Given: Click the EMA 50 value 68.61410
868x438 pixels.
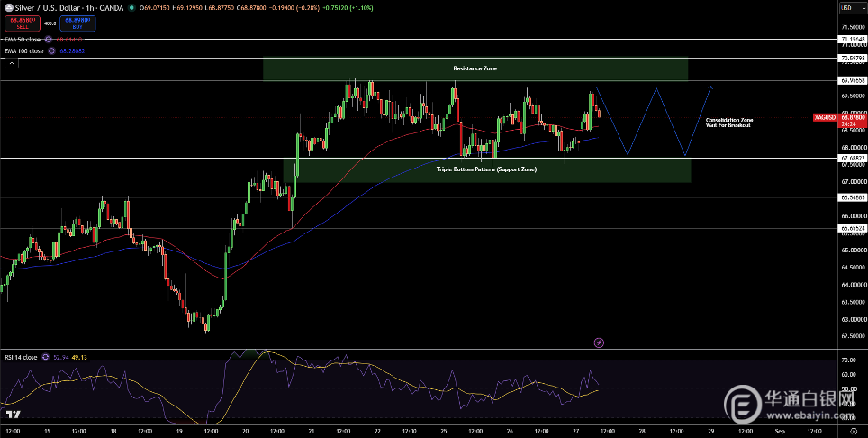Looking at the screenshot, I should tap(69, 40).
